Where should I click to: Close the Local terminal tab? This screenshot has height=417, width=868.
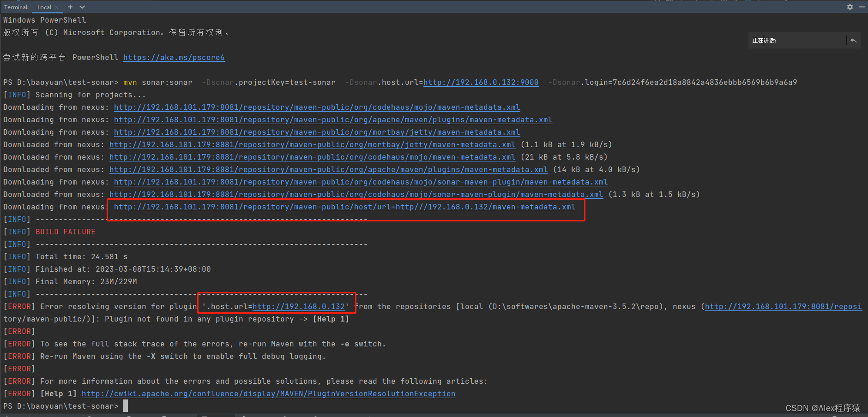point(56,7)
